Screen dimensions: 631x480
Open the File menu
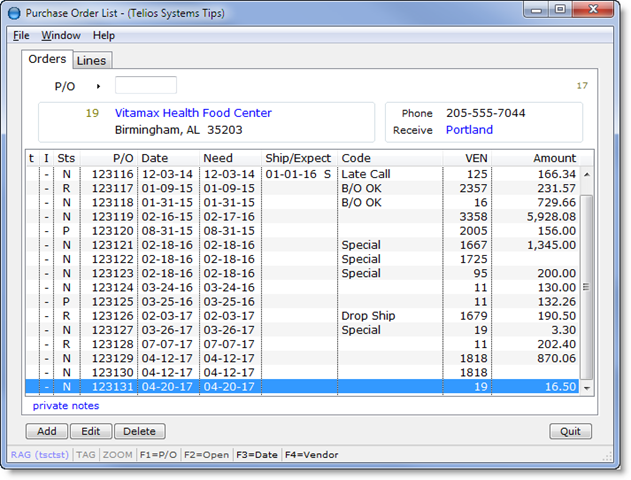(21, 35)
